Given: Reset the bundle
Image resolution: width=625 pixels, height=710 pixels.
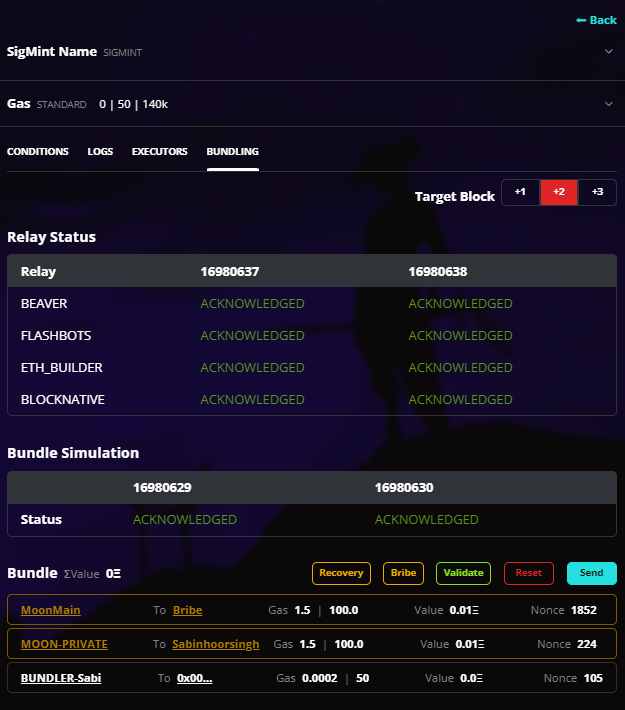Looking at the screenshot, I should [x=528, y=573].
